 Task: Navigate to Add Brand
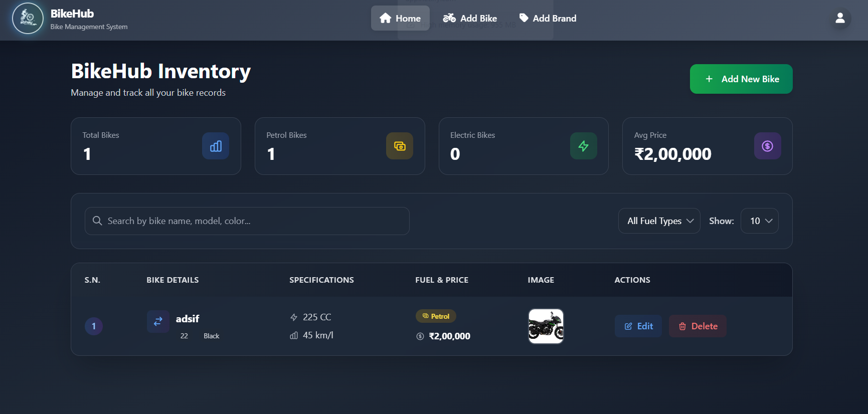tap(548, 19)
